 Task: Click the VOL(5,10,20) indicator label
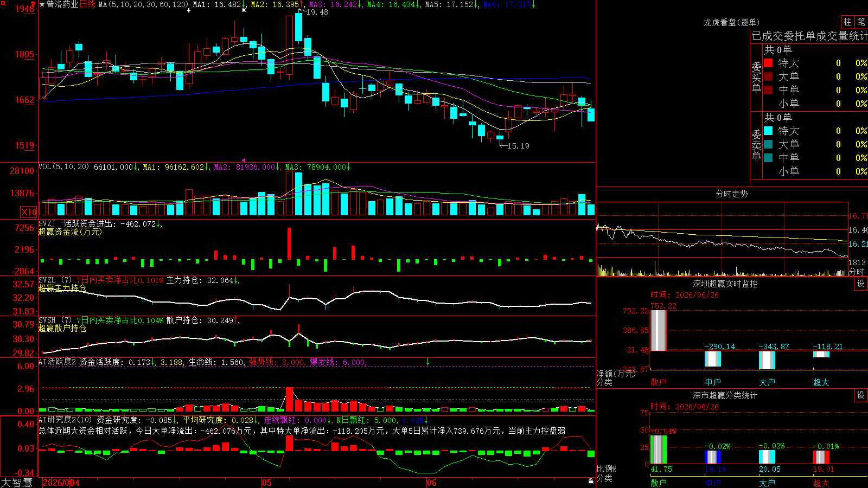point(63,167)
